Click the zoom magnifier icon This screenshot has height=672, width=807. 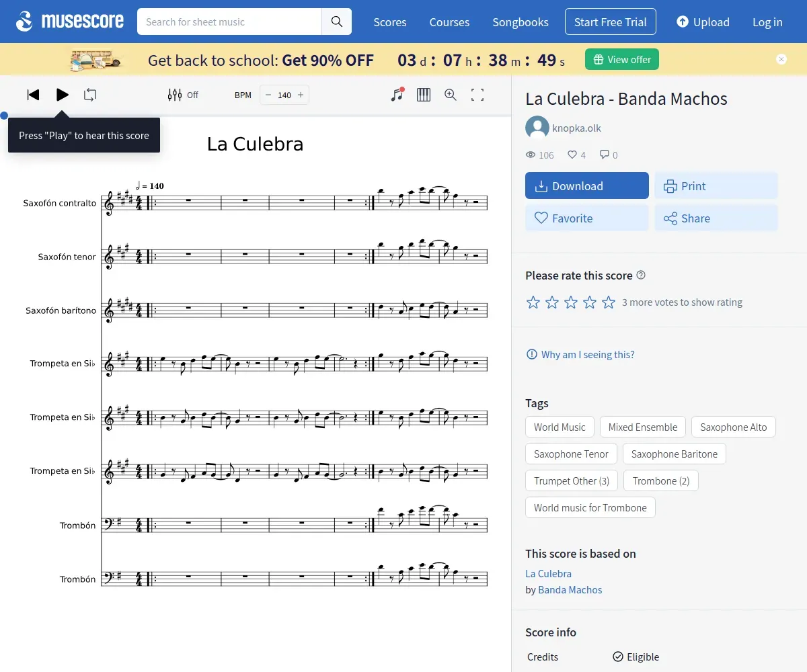pyautogui.click(x=451, y=95)
